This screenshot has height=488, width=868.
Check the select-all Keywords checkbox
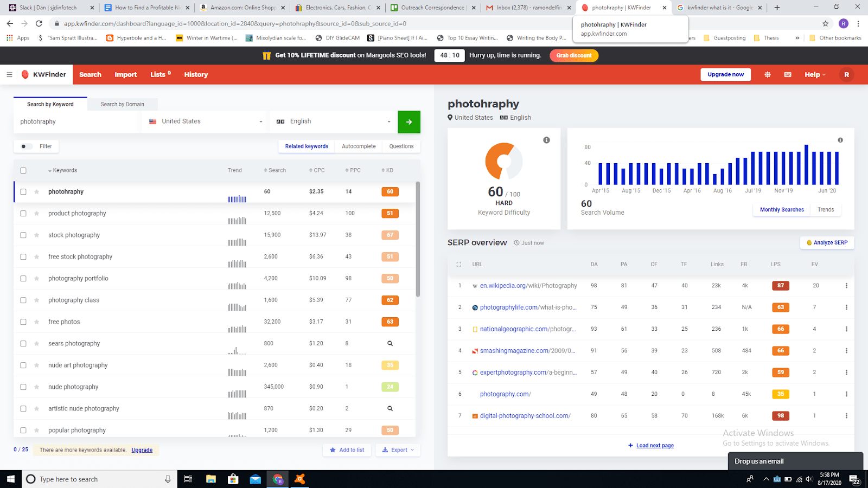pyautogui.click(x=23, y=170)
